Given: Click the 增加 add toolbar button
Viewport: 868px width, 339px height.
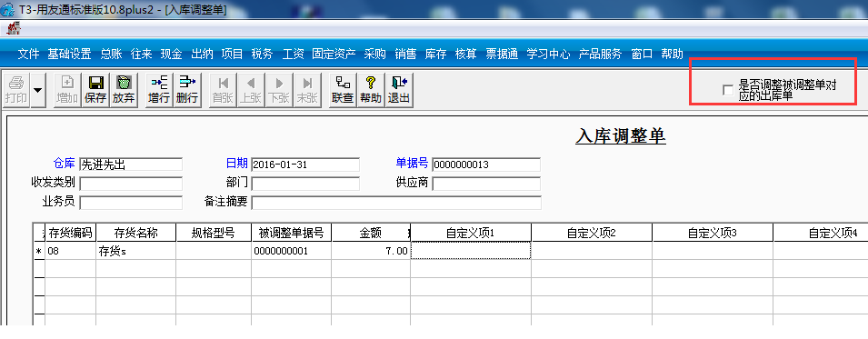Looking at the screenshot, I should pyautogui.click(x=67, y=90).
